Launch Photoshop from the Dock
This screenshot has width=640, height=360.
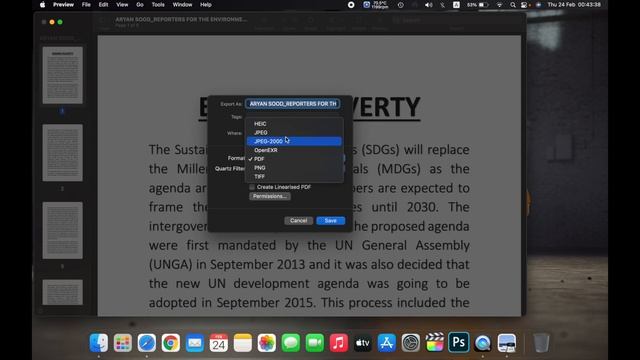tap(458, 343)
